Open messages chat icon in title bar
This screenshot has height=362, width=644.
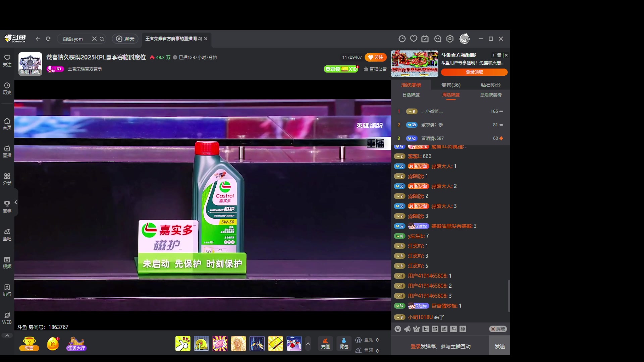click(437, 39)
